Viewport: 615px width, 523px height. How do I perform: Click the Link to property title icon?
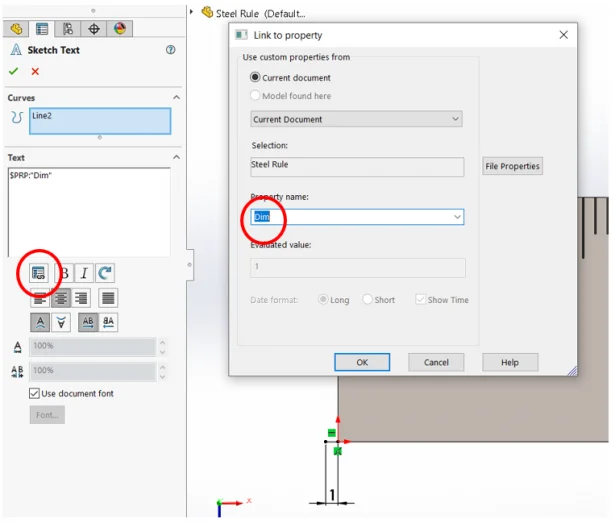click(241, 35)
